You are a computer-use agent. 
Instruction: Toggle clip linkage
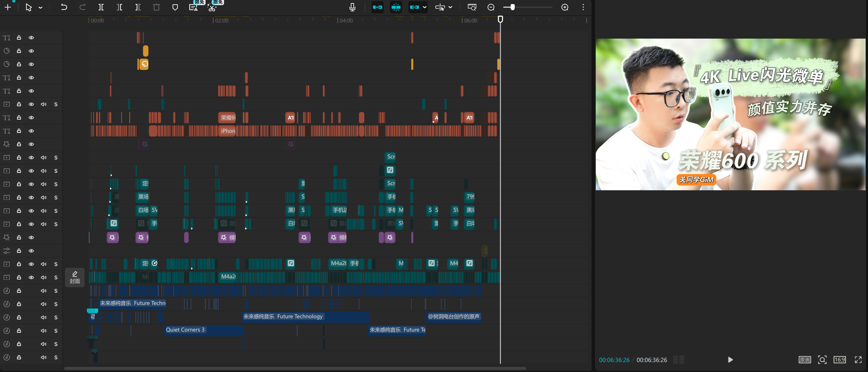click(x=414, y=7)
